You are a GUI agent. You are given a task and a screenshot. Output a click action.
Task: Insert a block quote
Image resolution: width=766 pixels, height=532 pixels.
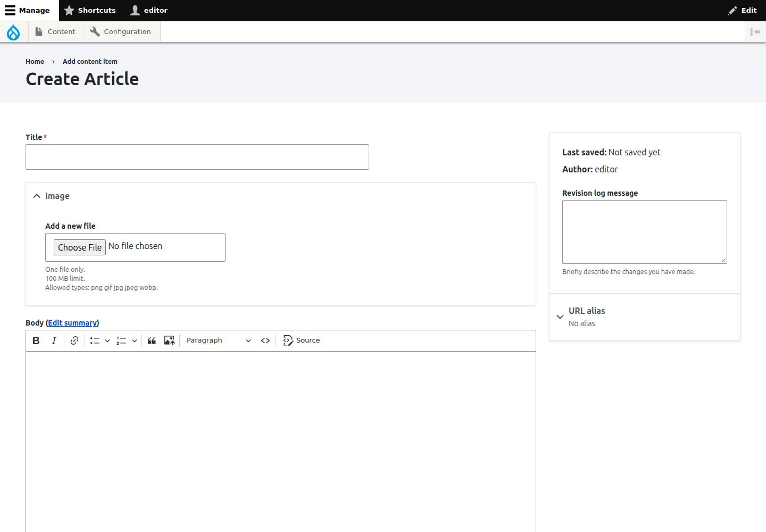152,340
